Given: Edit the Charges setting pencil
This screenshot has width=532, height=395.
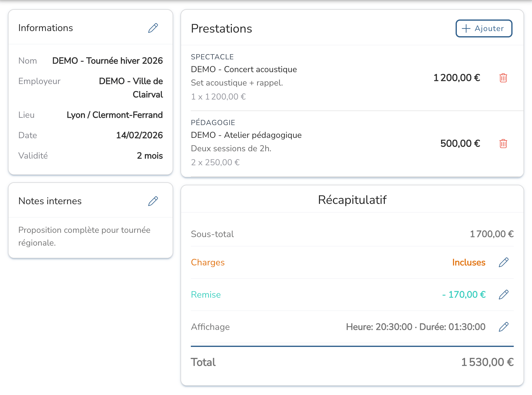Looking at the screenshot, I should (x=504, y=262).
